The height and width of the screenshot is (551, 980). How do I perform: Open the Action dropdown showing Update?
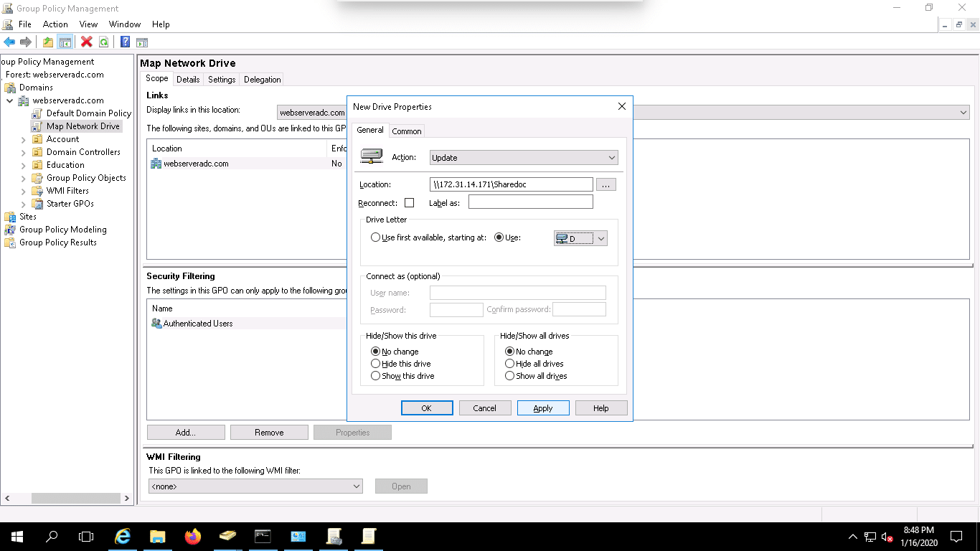point(524,158)
